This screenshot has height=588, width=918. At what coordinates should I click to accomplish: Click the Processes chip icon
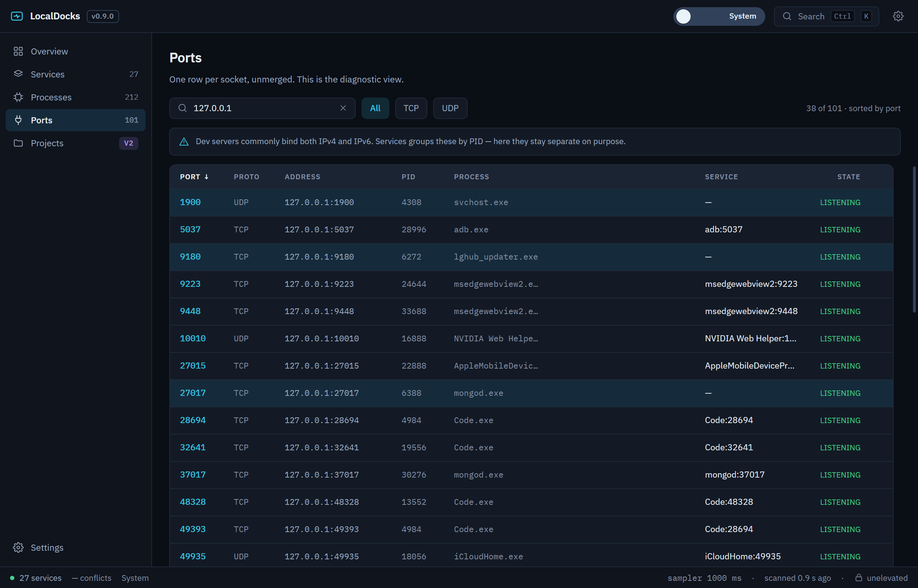(x=18, y=97)
